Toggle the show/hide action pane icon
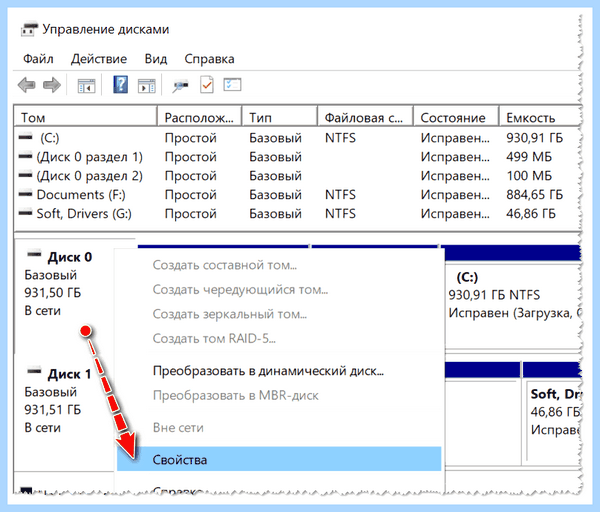Image resolution: width=600 pixels, height=512 pixels. 147,86
